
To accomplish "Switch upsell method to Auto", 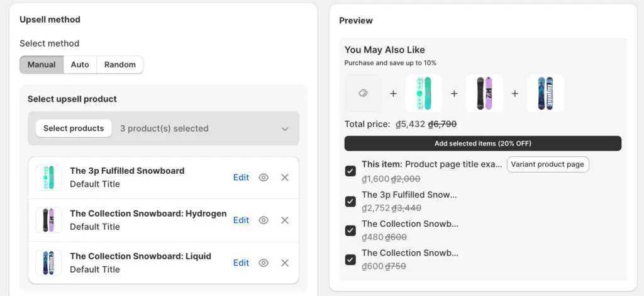I will (80, 65).
